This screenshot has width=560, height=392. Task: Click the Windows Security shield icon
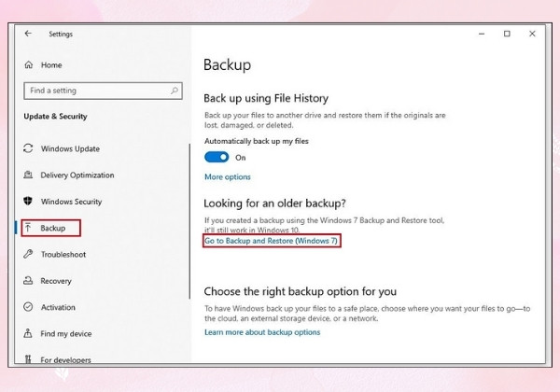point(28,202)
